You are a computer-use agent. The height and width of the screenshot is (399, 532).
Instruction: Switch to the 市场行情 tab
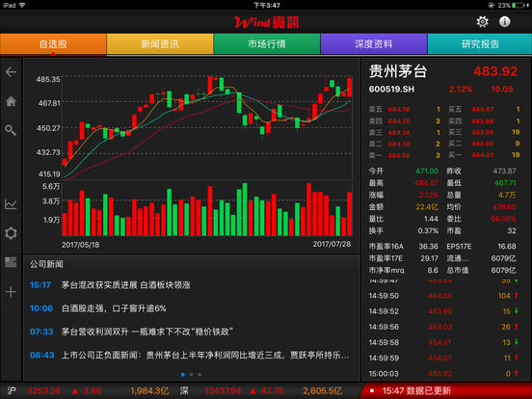[267, 43]
